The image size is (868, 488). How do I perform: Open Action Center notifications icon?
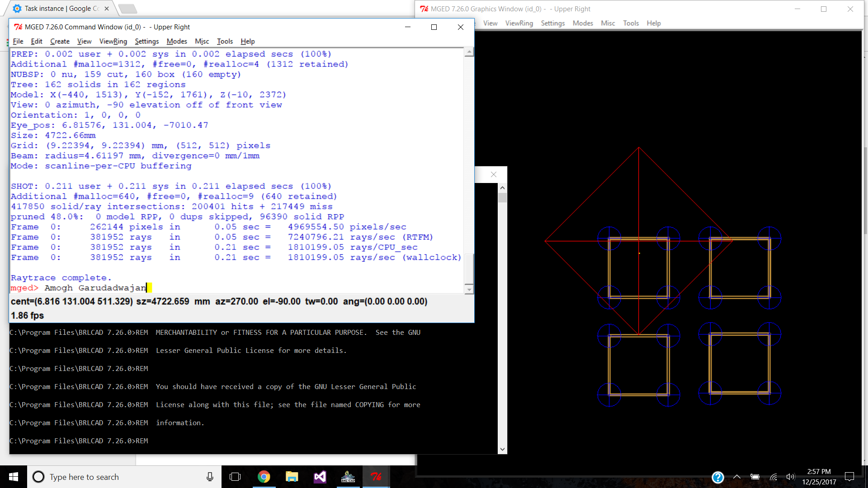[x=849, y=477]
